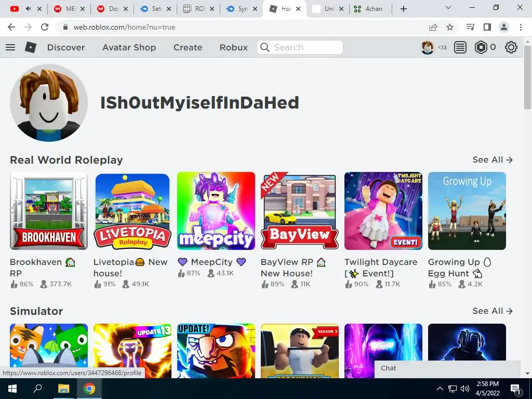The width and height of the screenshot is (532, 399).
Task: See All Real World Roleplay games
Action: (x=493, y=159)
